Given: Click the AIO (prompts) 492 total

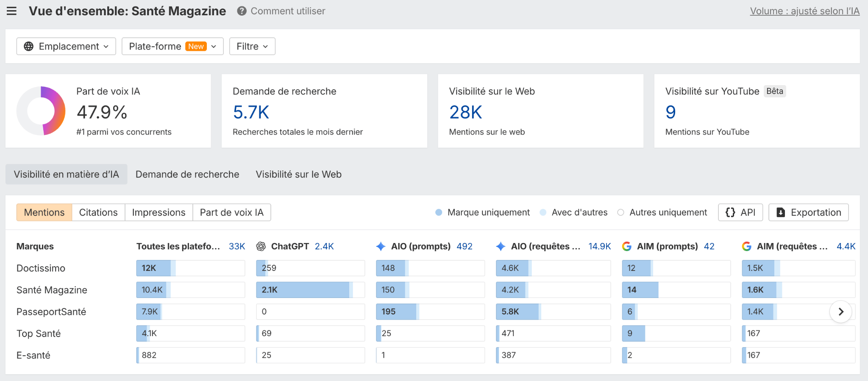Looking at the screenshot, I should (465, 246).
